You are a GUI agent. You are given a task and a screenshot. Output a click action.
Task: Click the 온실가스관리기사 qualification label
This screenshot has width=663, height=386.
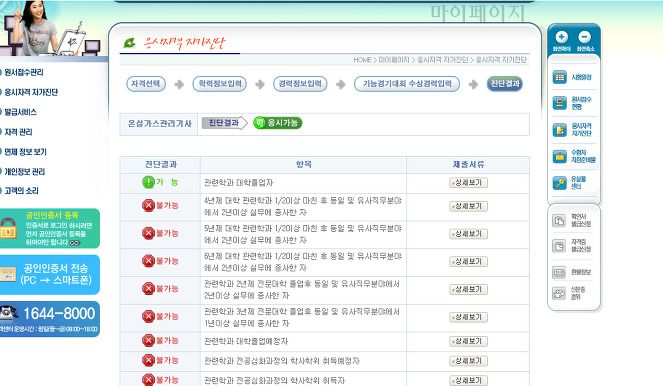(x=159, y=123)
